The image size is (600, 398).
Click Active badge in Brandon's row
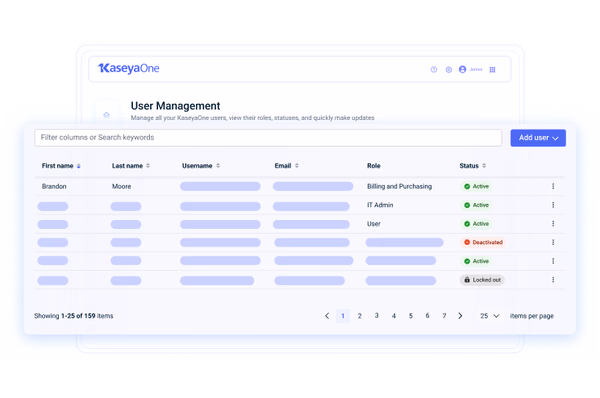pos(476,186)
